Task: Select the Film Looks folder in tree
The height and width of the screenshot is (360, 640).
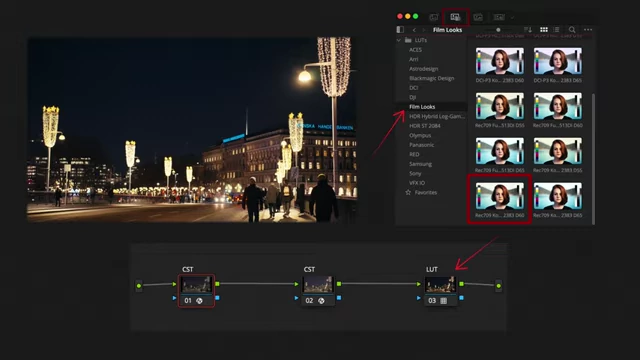Action: 422,107
